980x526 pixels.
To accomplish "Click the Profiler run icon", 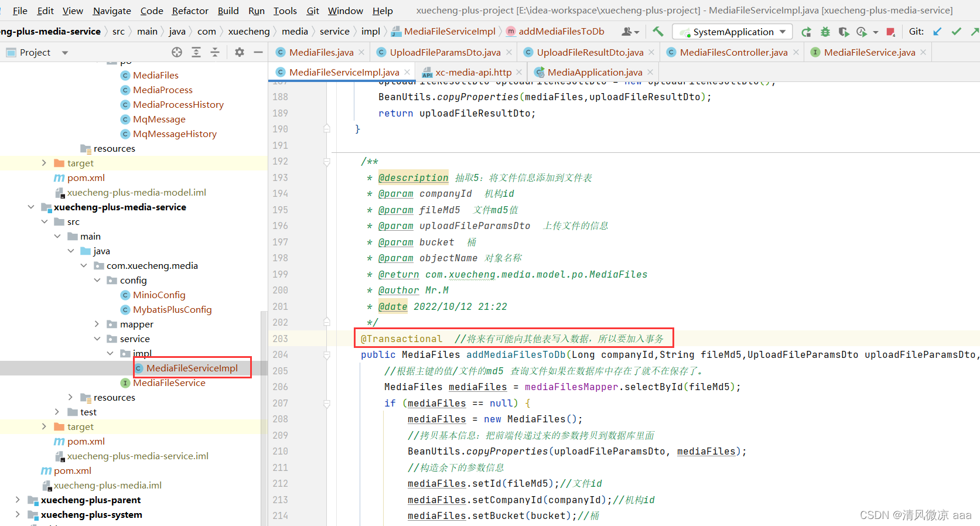I will click(862, 32).
